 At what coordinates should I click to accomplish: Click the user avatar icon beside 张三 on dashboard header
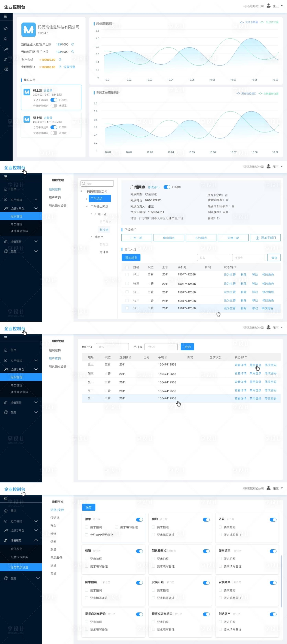(x=269, y=6)
